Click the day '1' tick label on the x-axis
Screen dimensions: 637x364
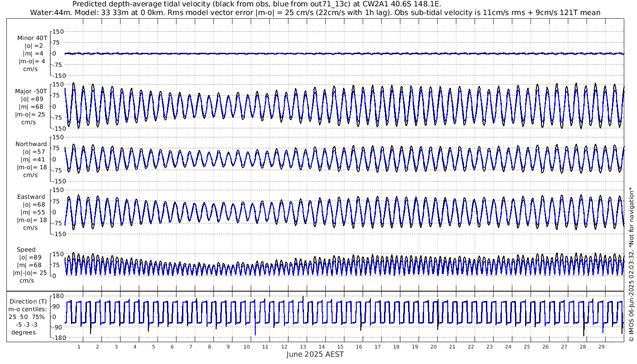(x=79, y=347)
